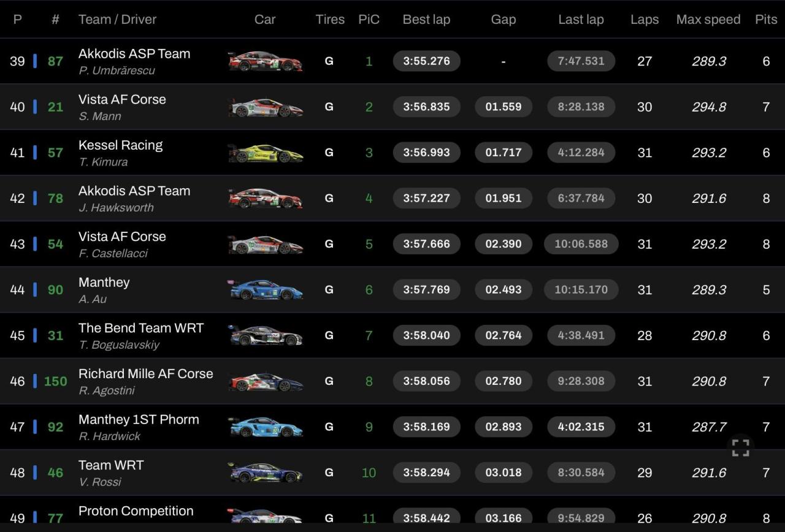Select the Proton Competition team name
The image size is (785, 532).
click(136, 511)
